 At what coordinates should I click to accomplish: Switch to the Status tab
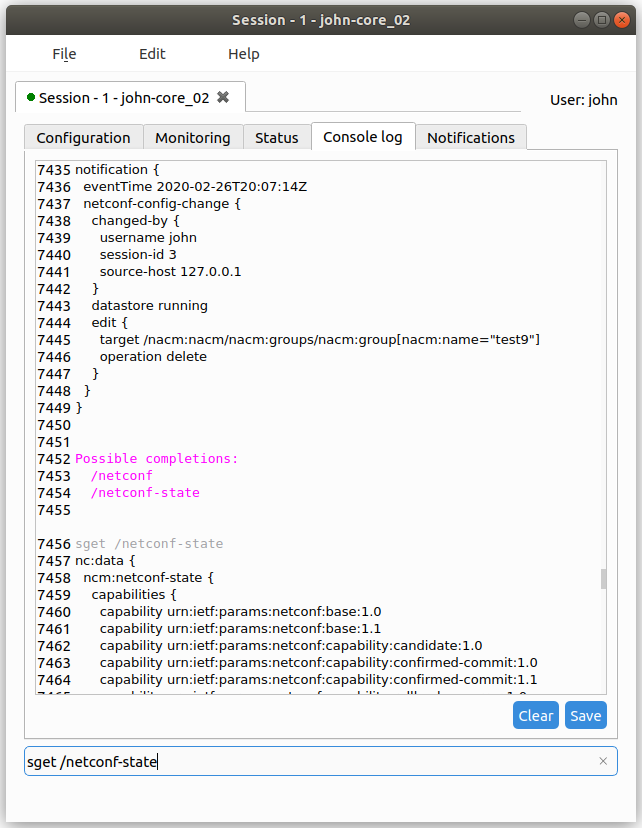tap(277, 137)
